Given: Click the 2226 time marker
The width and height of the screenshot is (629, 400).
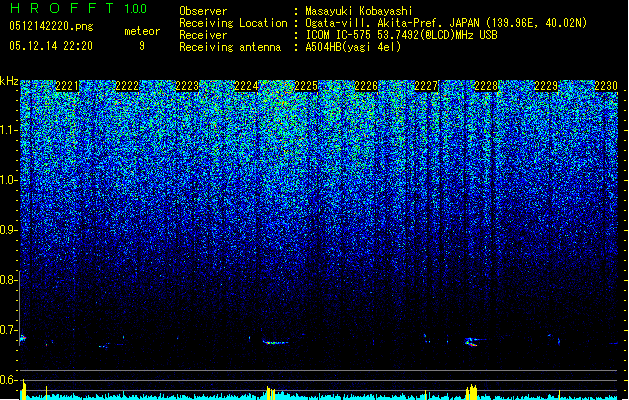Looking at the screenshot, I should [x=366, y=86].
